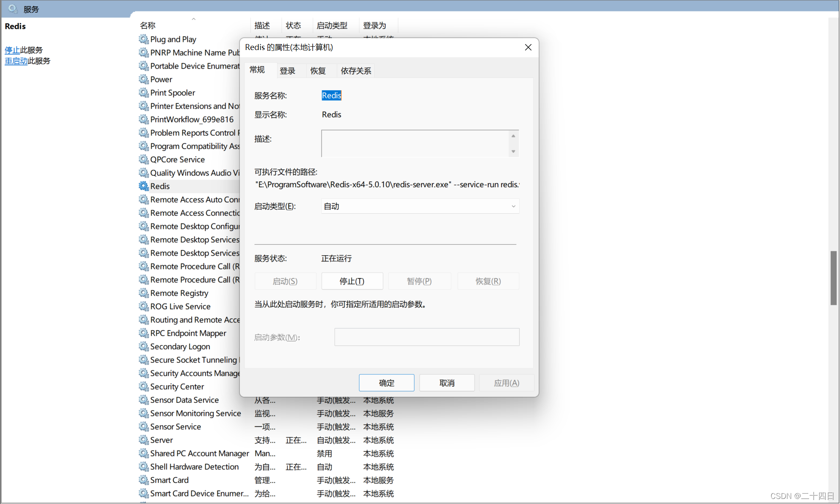The height and width of the screenshot is (504, 840).
Task: Click the Shell Hardware Detection gear icon
Action: click(144, 467)
